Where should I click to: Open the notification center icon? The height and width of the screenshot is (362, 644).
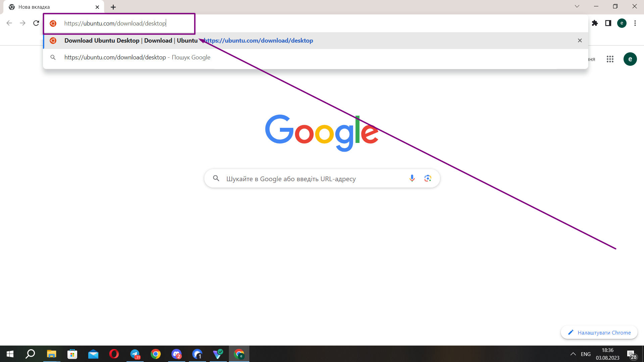(631, 354)
